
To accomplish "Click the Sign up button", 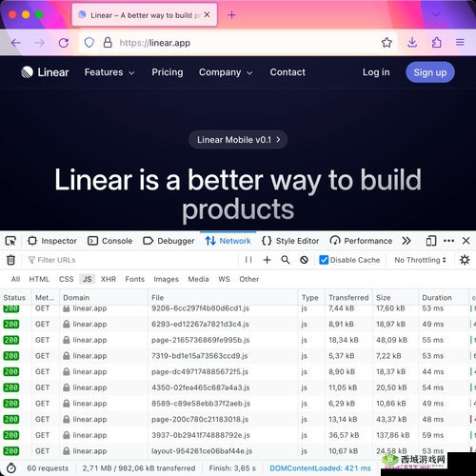I will coord(430,72).
